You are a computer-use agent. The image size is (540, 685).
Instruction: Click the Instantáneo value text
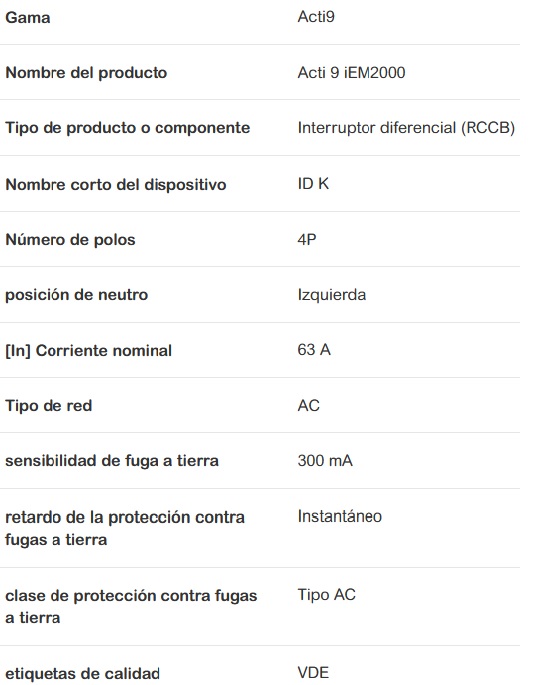[x=339, y=516]
